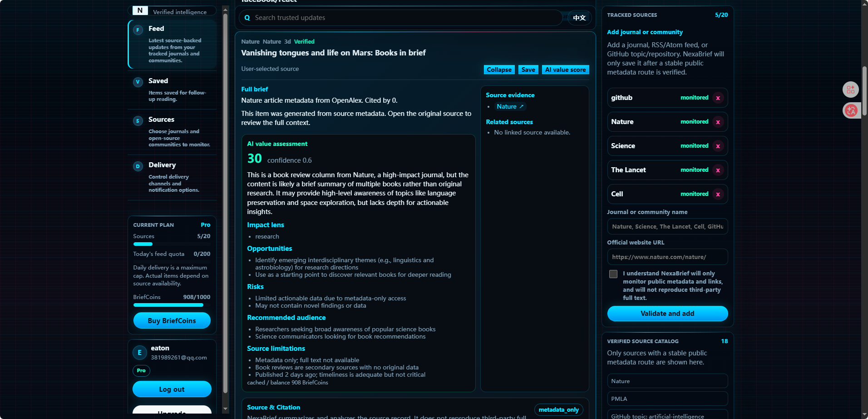This screenshot has width=868, height=419.
Task: Click the Verified status label
Action: click(304, 41)
